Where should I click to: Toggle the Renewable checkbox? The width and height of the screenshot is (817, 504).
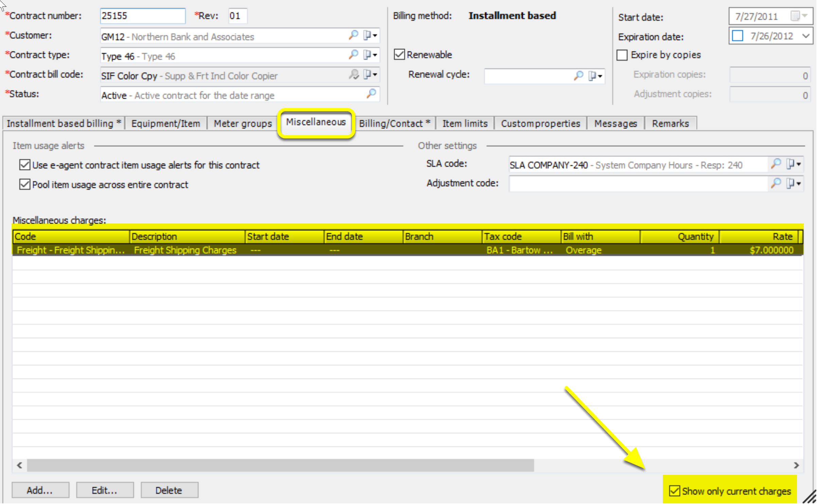399,54
